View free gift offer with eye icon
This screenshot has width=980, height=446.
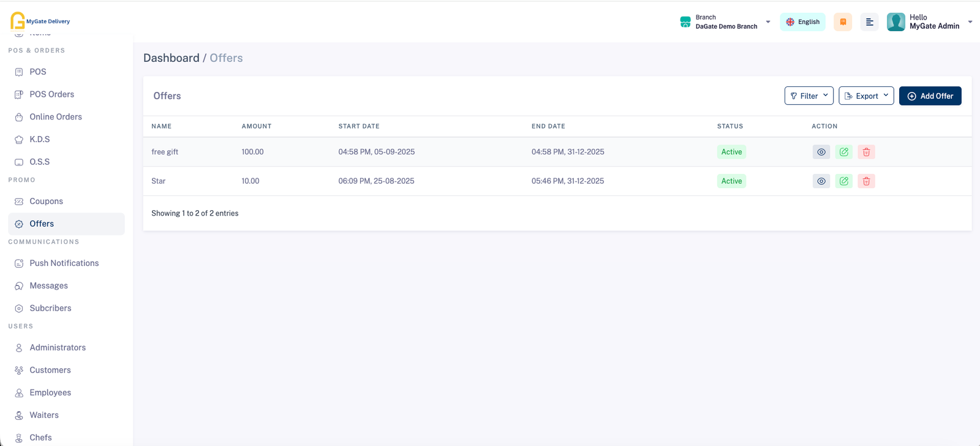tap(821, 152)
